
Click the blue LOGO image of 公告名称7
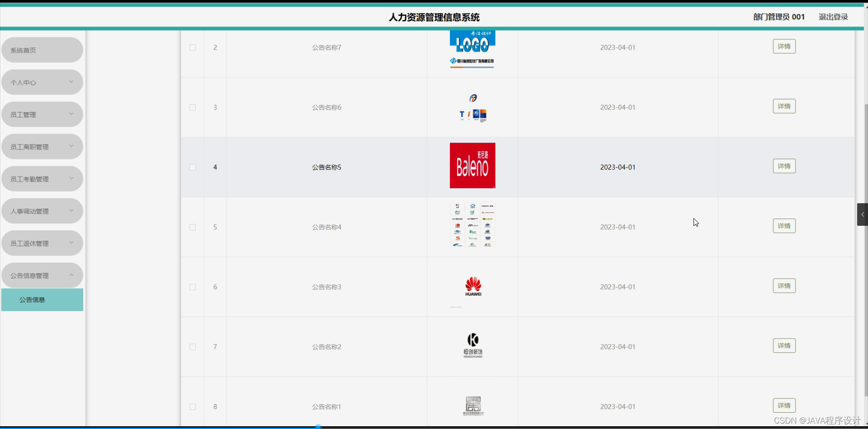click(x=472, y=49)
